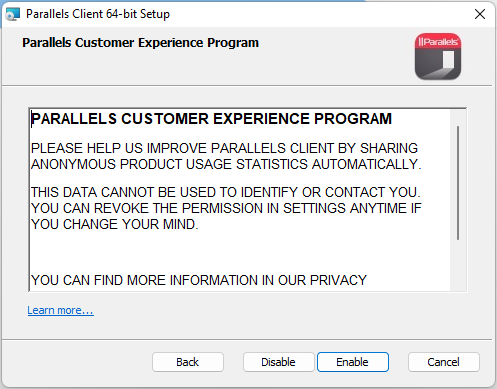Viewport: 497px width, 389px height.
Task: Click the window title Parallels Client 64-bit Setup
Action: 98,14
